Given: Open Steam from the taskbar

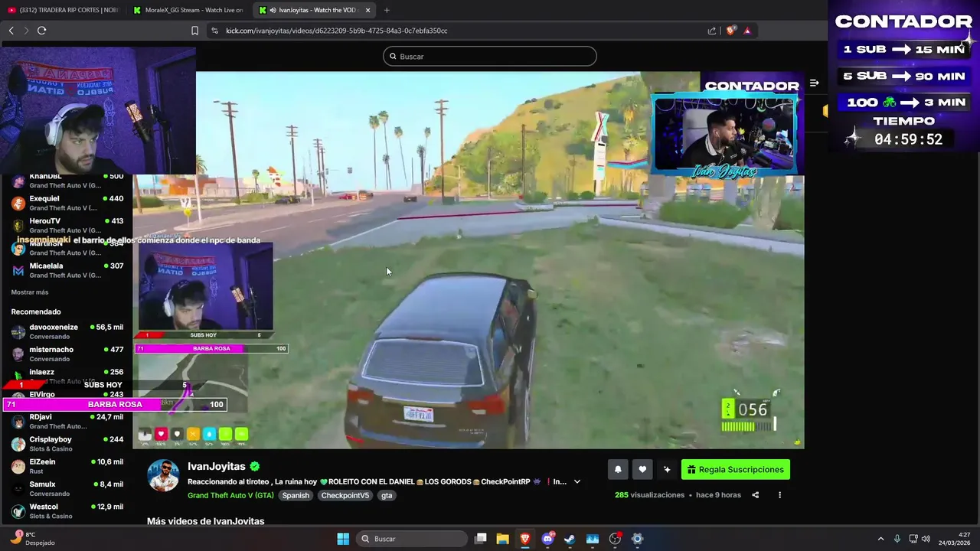Looking at the screenshot, I should tap(570, 539).
